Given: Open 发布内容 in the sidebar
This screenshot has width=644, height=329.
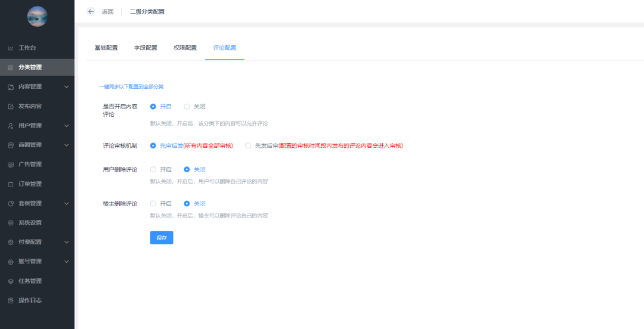Looking at the screenshot, I should (37, 106).
